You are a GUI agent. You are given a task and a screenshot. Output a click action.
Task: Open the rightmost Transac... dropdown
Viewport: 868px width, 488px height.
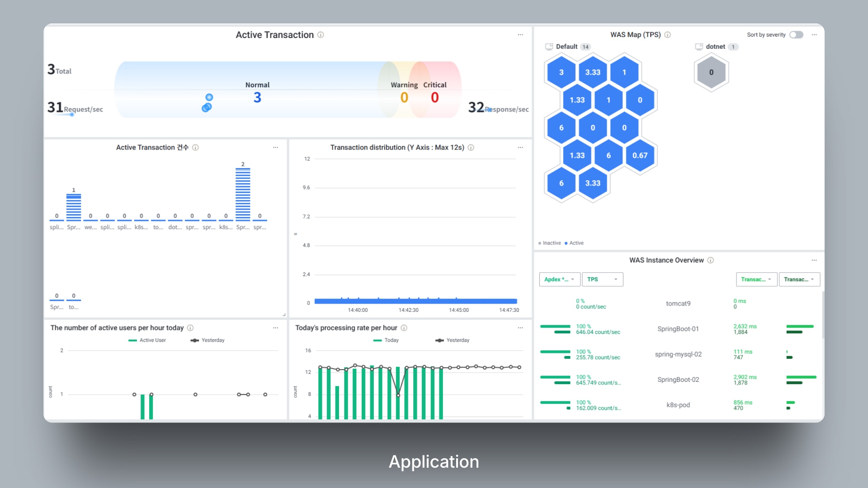799,279
